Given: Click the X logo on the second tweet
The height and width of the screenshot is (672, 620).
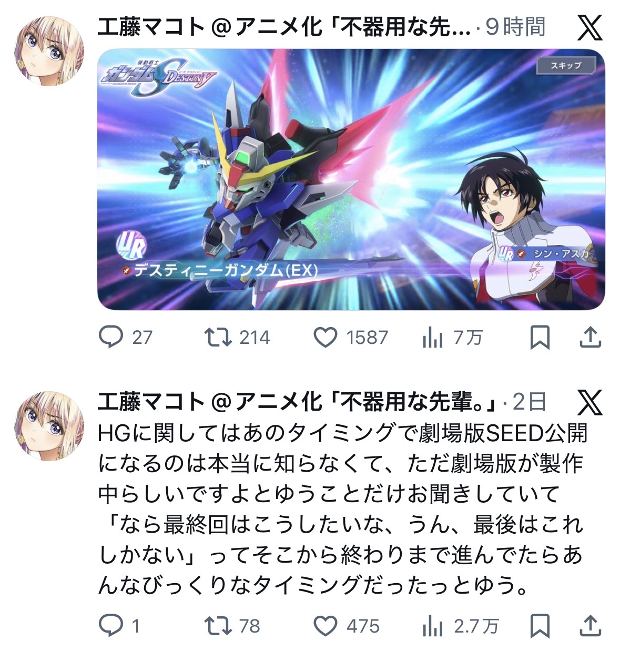Looking at the screenshot, I should 590,402.
